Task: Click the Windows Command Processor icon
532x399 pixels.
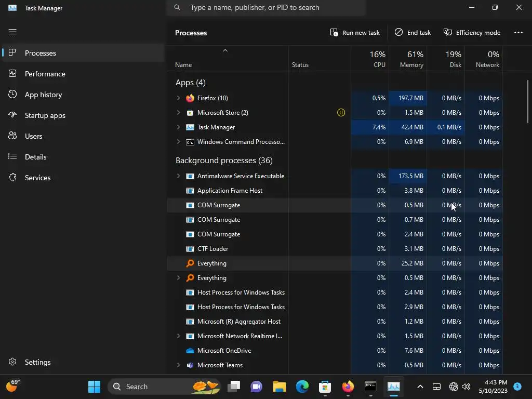Action: [190, 142]
